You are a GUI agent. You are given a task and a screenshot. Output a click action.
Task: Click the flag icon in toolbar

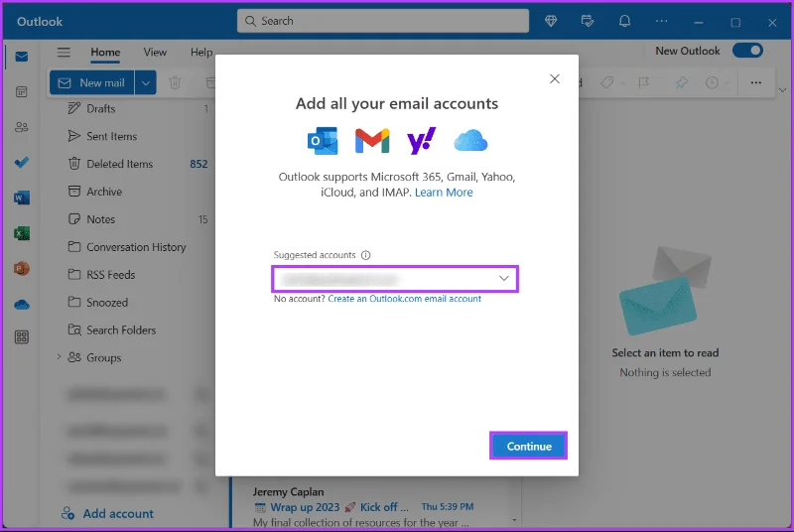pos(643,82)
